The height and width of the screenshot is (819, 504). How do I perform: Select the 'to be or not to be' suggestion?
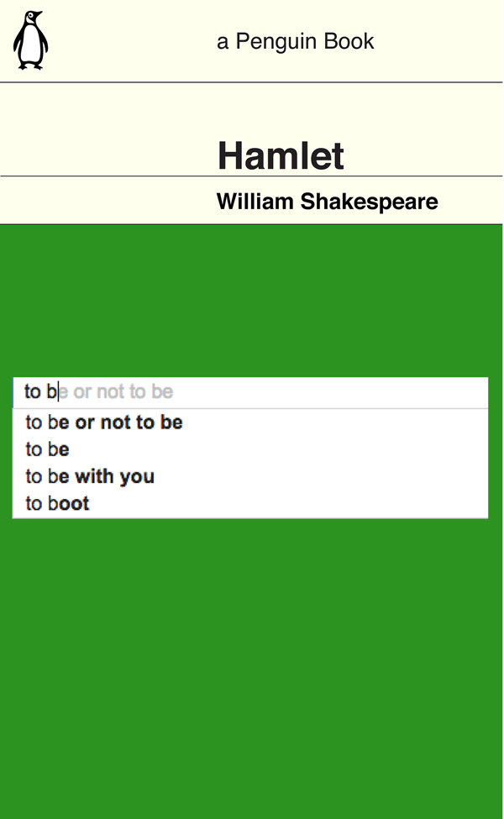[250, 422]
